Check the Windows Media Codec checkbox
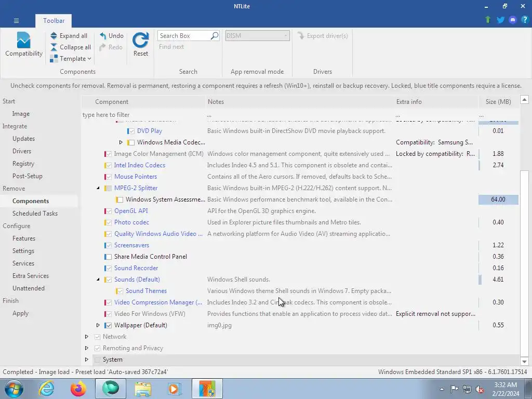532x399 pixels. 131,142
